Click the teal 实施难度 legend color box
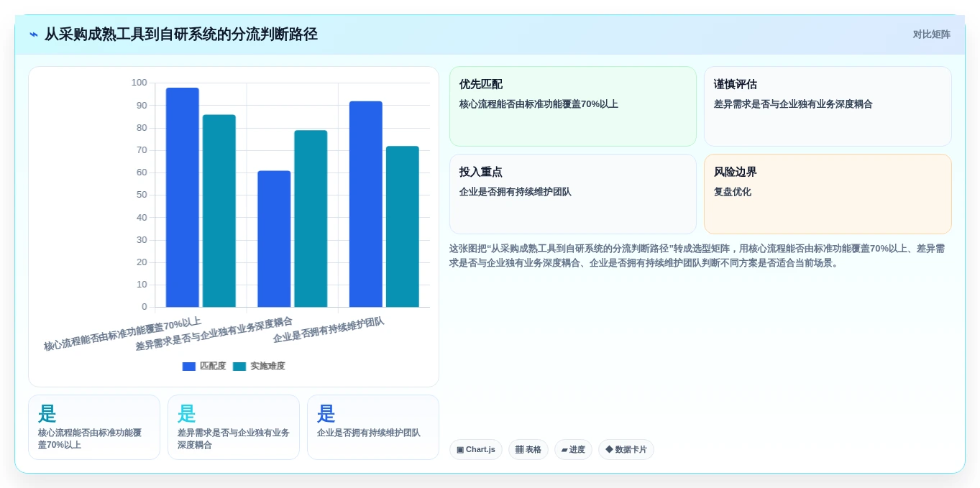 [239, 367]
